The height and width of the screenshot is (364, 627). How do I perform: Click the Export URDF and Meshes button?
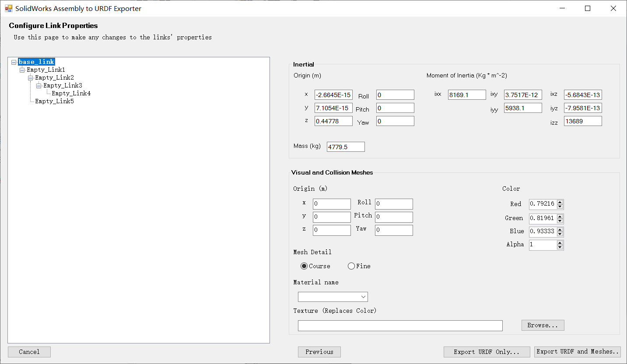pyautogui.click(x=577, y=352)
